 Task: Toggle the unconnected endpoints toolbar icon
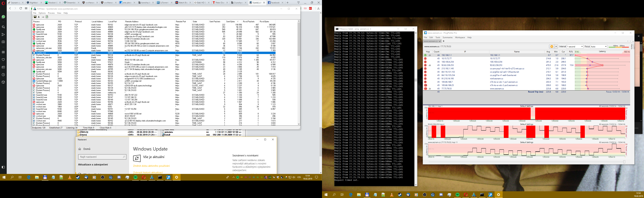(x=43, y=17)
